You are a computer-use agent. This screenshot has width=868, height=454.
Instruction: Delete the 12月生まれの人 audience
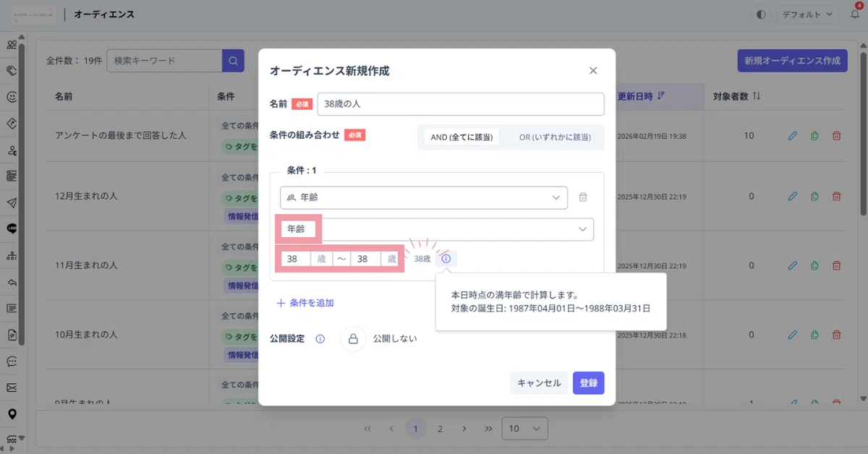point(837,196)
